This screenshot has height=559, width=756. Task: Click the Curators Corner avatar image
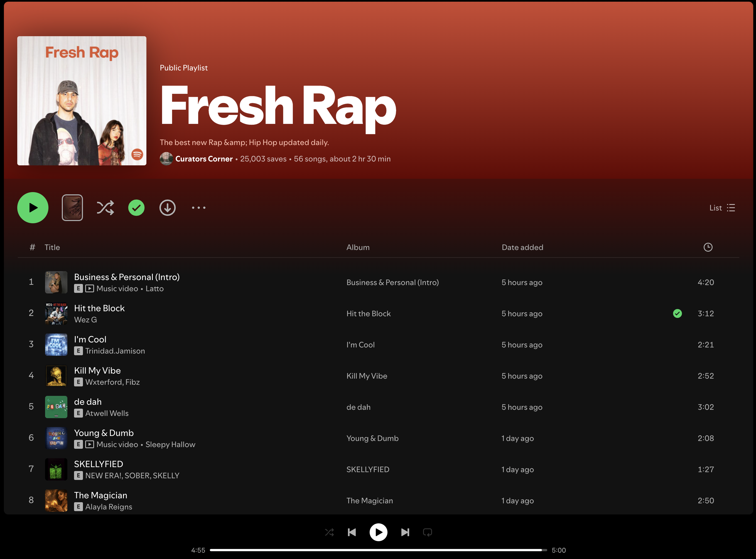[x=166, y=159]
